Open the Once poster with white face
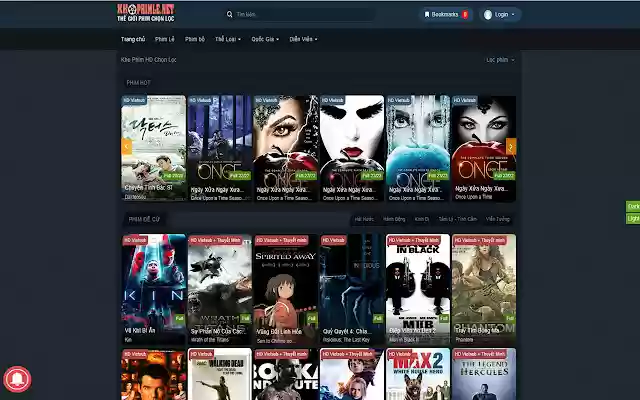 [x=352, y=148]
